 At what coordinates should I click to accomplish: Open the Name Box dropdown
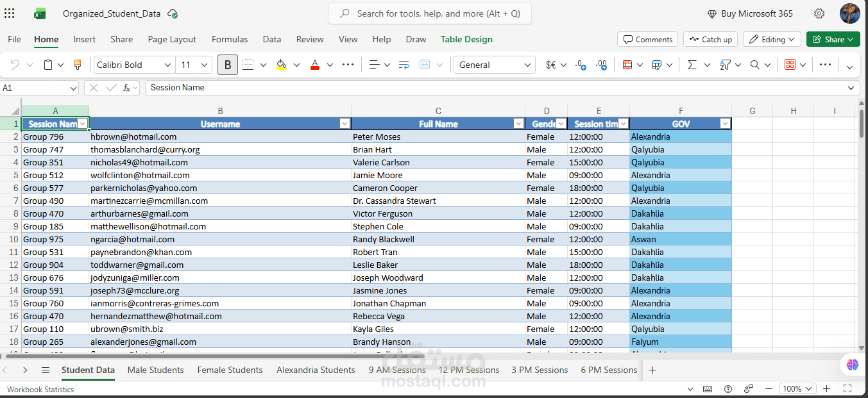coord(72,88)
